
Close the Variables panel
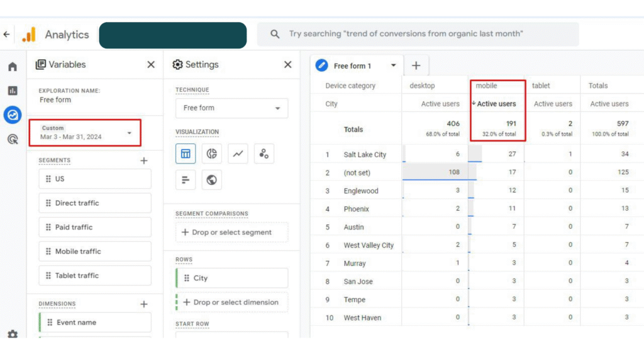[151, 65]
